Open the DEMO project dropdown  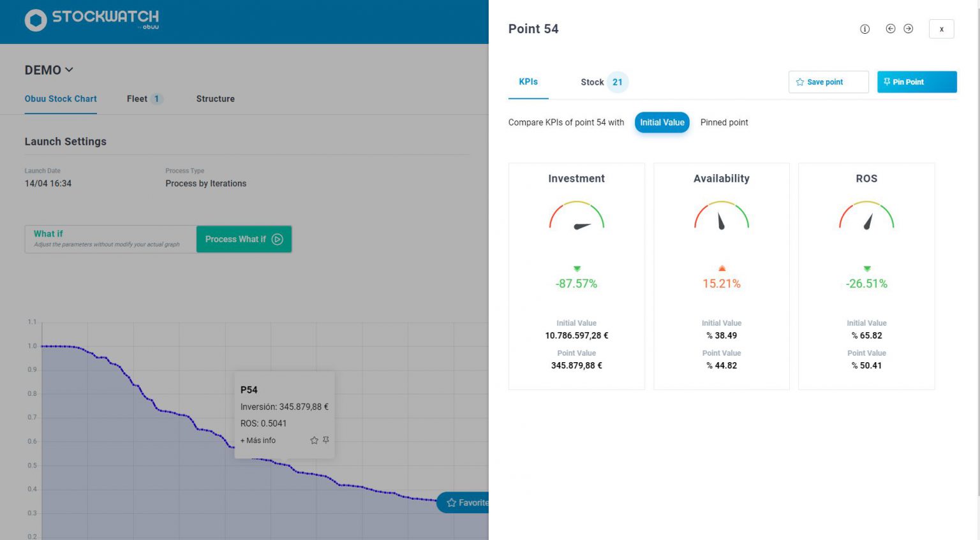pyautogui.click(x=48, y=69)
